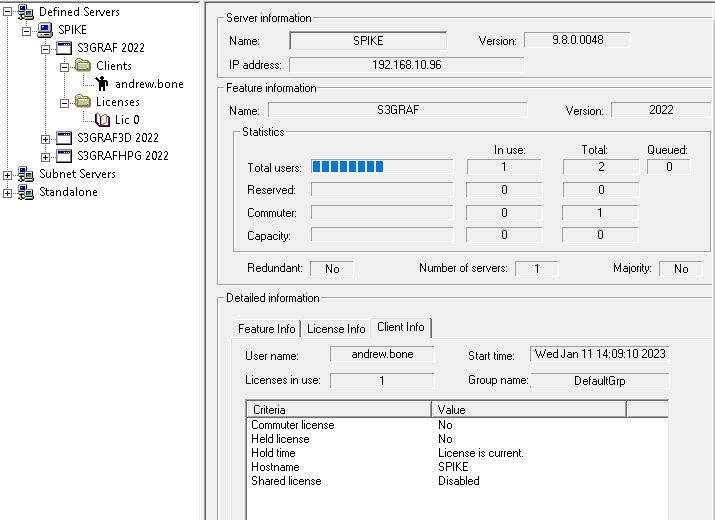
Task: Click the feature Name field S3GRAF
Action: [398, 110]
